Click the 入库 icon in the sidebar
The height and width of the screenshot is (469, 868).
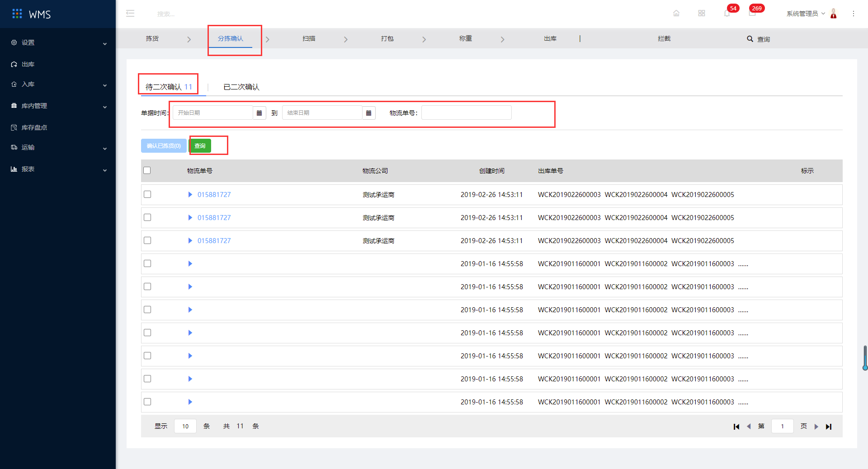14,84
